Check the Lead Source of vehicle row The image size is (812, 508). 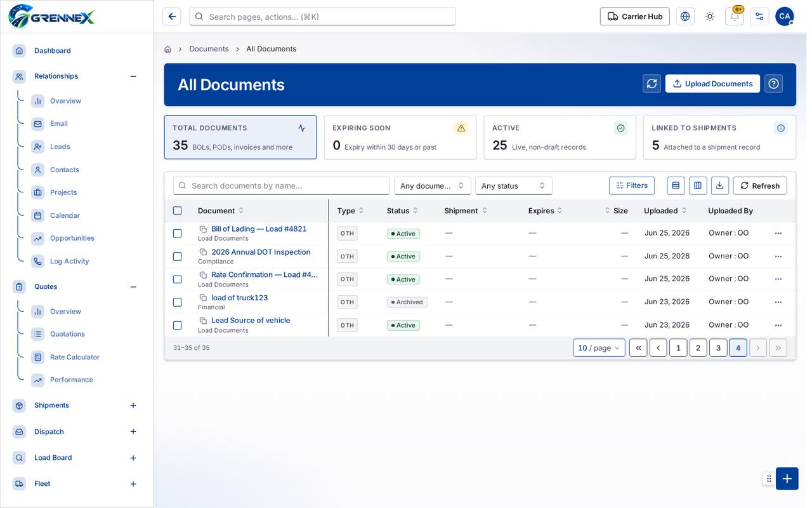tap(178, 325)
